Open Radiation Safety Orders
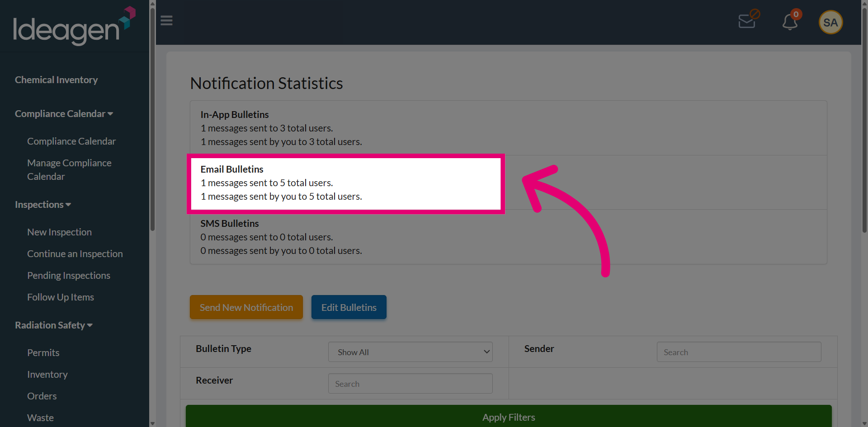This screenshot has width=868, height=427. 42,396
